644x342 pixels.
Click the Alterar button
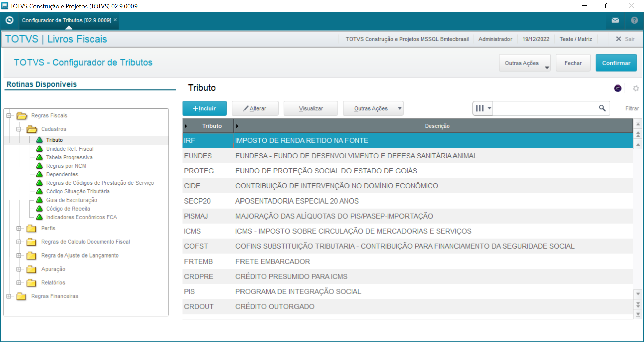click(x=255, y=108)
